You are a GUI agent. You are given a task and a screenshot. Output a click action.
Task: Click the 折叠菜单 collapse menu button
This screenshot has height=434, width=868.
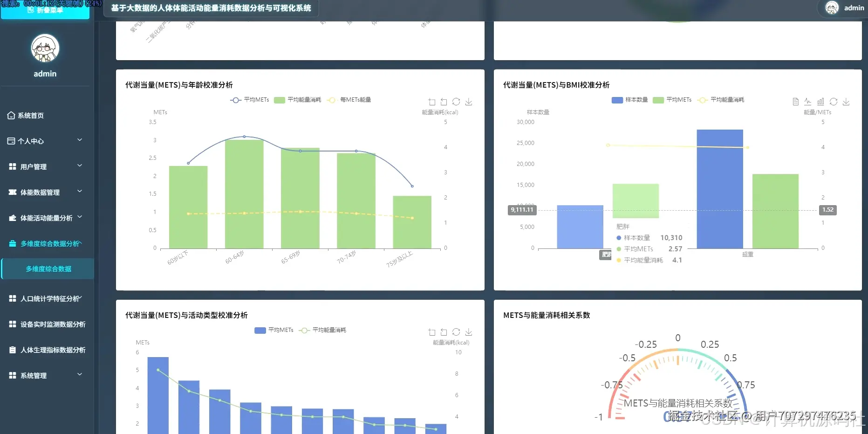point(45,10)
